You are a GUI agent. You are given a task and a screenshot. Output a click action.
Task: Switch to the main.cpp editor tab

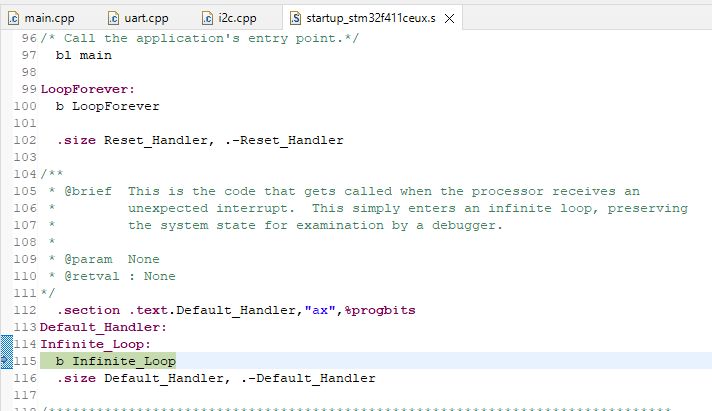[x=41, y=18]
